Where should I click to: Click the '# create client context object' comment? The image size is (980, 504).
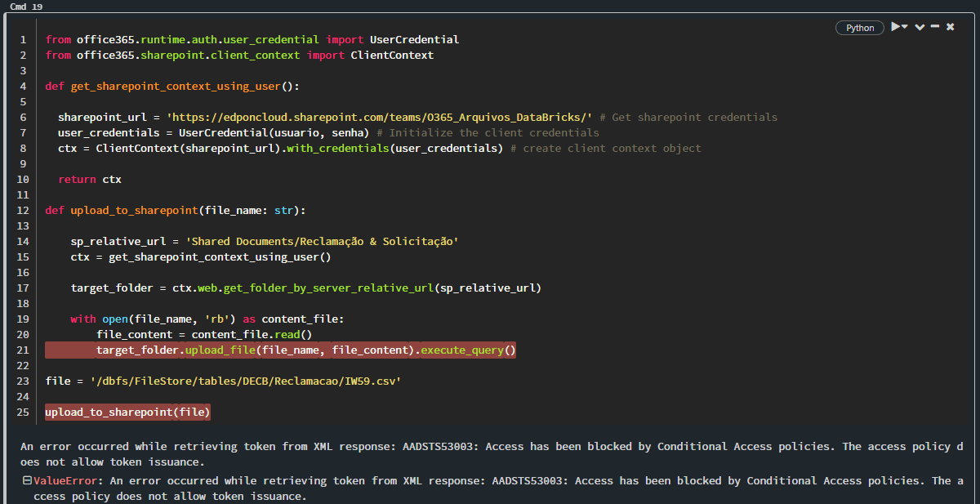605,148
